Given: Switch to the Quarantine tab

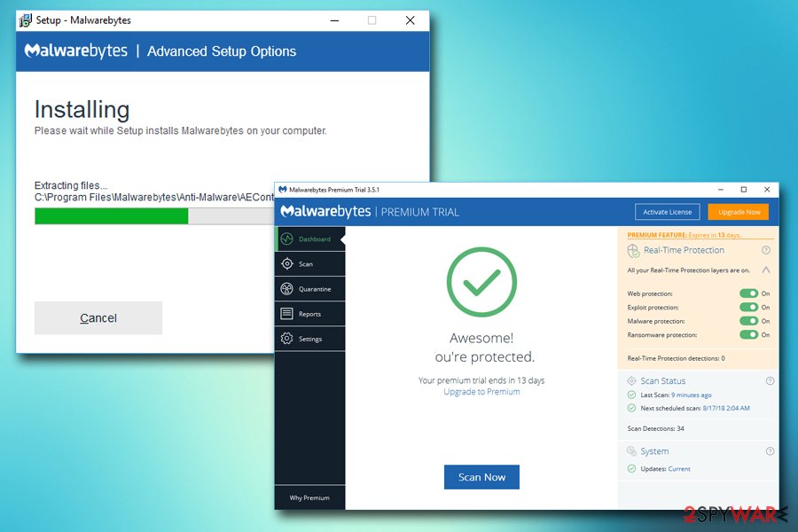Looking at the screenshot, I should 310,289.
